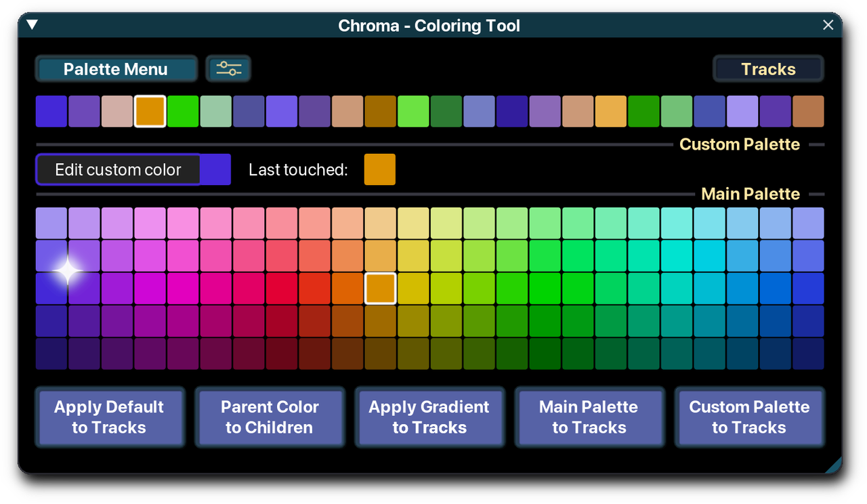The width and height of the screenshot is (867, 504).
Task: Apply Default to Tracks
Action: (x=109, y=417)
